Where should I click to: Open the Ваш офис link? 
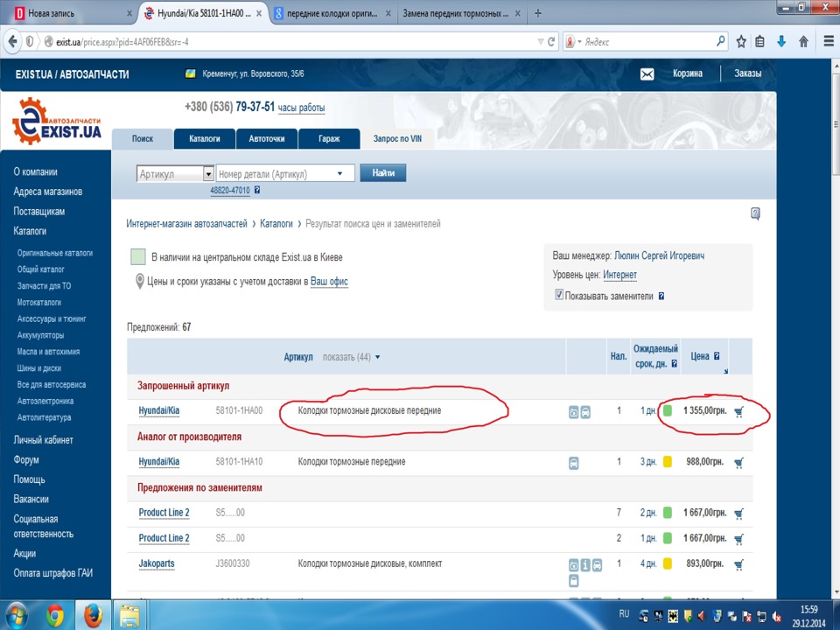[330, 281]
